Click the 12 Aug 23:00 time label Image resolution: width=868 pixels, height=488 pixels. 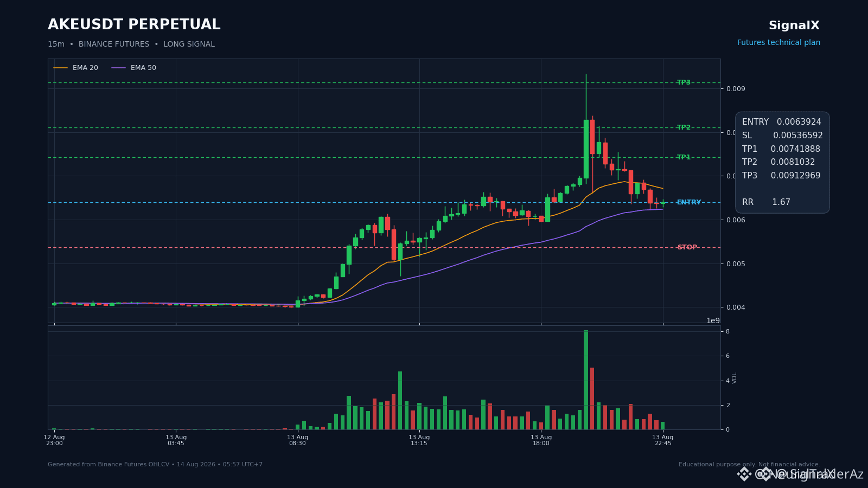point(54,440)
